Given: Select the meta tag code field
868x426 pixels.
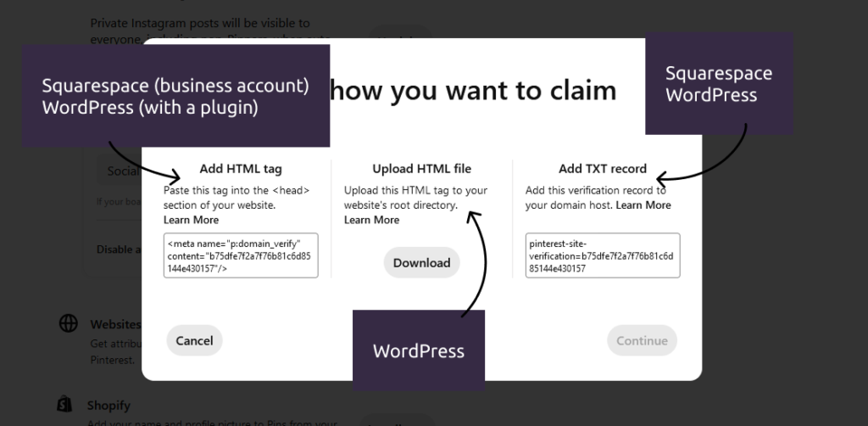Looking at the screenshot, I should pyautogui.click(x=241, y=255).
